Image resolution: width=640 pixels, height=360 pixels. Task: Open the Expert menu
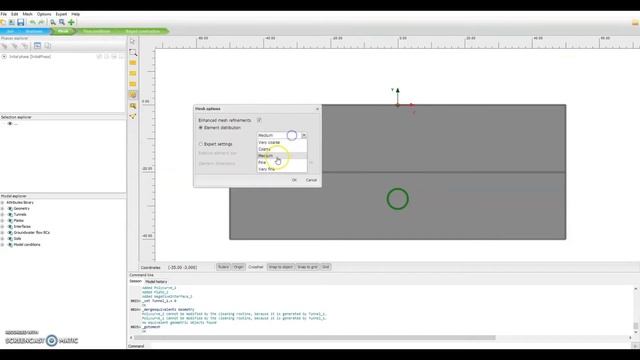pos(61,14)
